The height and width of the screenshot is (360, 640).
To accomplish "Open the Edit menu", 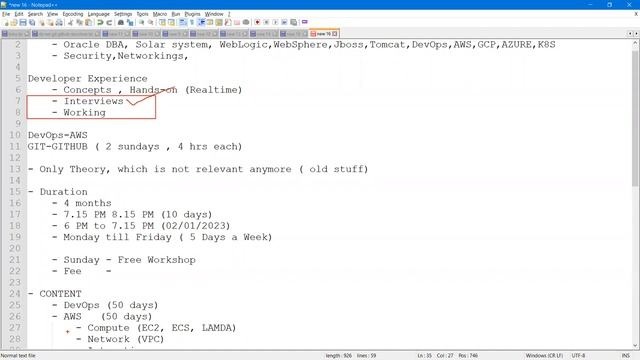I will click(x=19, y=14).
